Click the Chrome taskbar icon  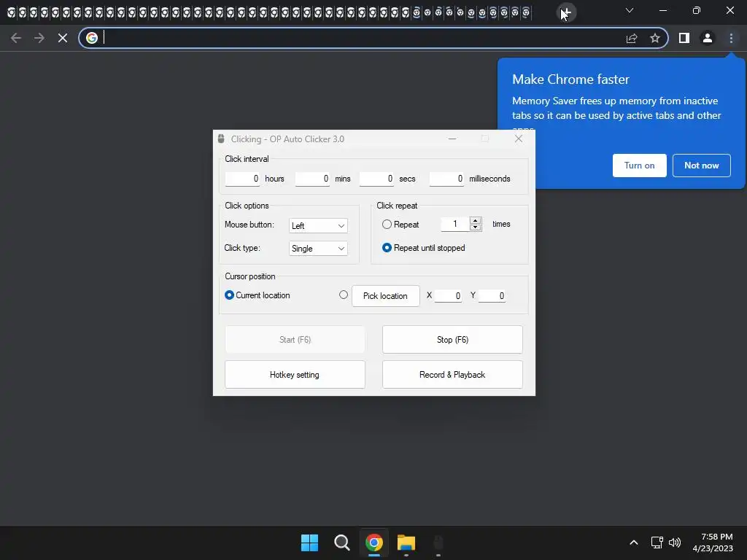tap(374, 542)
